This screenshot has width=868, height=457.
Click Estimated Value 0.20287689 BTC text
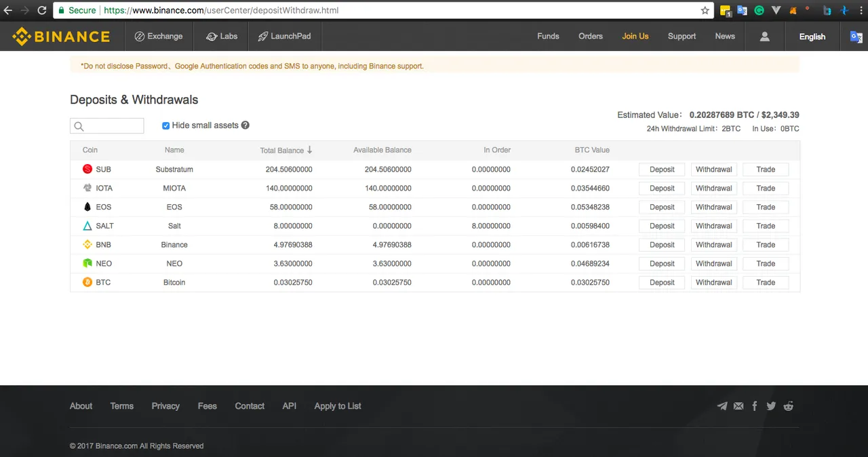click(722, 115)
